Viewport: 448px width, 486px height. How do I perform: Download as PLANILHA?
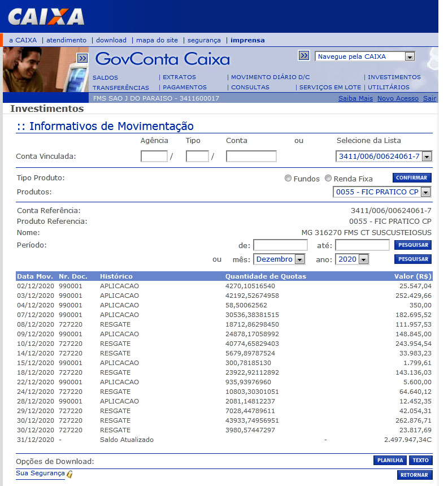point(390,460)
